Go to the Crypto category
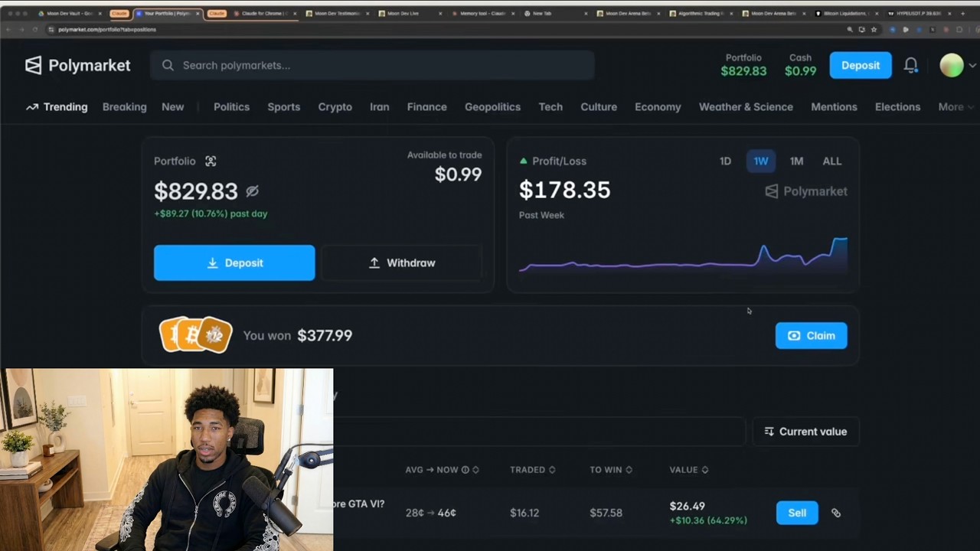This screenshot has height=551, width=980. tap(335, 107)
